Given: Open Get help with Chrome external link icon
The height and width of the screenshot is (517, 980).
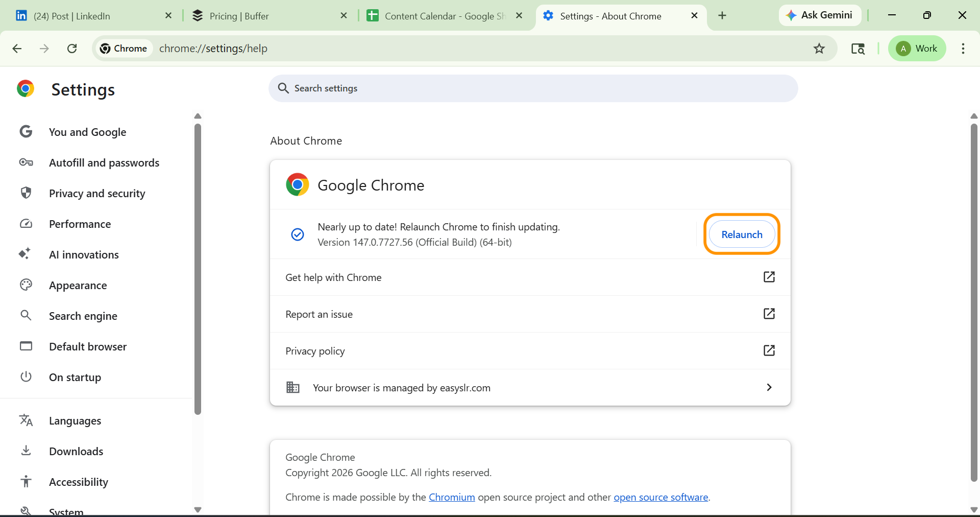Looking at the screenshot, I should tap(769, 277).
